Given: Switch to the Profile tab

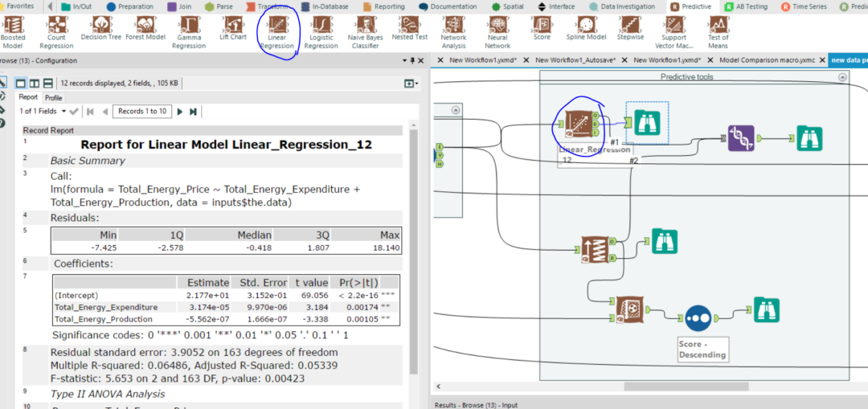Looking at the screenshot, I should [x=54, y=98].
